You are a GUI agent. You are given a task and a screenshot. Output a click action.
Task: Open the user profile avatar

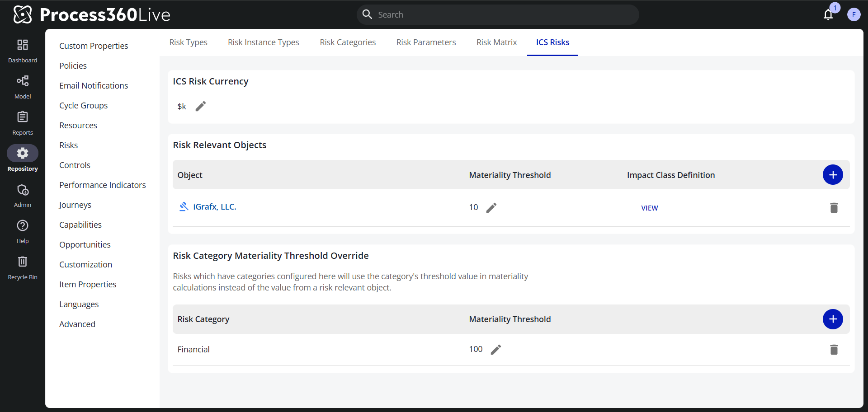pos(854,14)
